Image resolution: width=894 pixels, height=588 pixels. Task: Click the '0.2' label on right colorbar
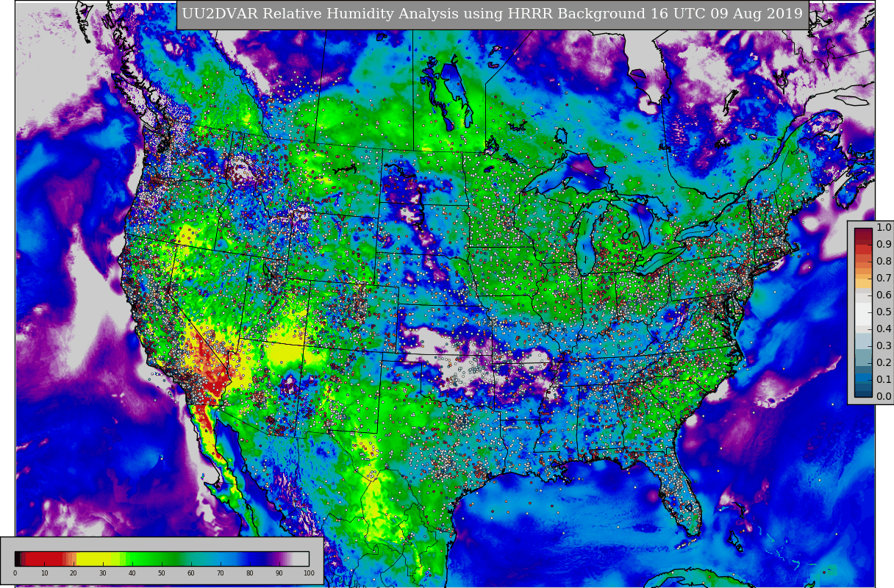tap(884, 363)
